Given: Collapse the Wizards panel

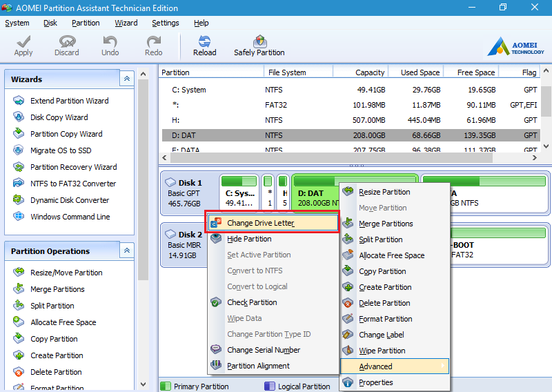Looking at the screenshot, I should click(x=127, y=79).
